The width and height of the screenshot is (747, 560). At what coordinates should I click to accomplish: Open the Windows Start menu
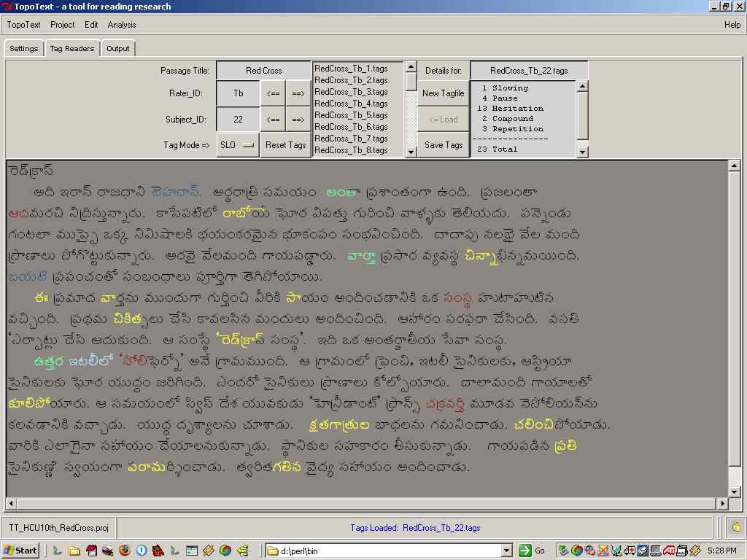pyautogui.click(x=20, y=551)
